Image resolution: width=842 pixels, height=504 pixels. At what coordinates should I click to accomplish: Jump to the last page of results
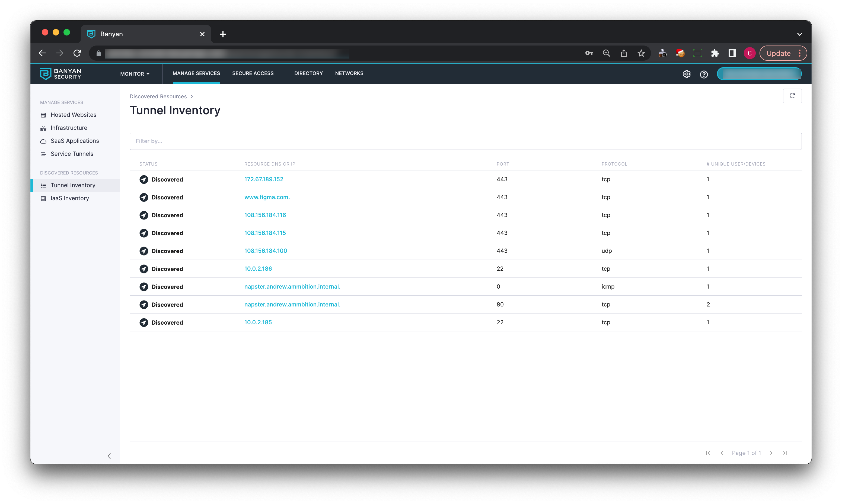point(785,453)
